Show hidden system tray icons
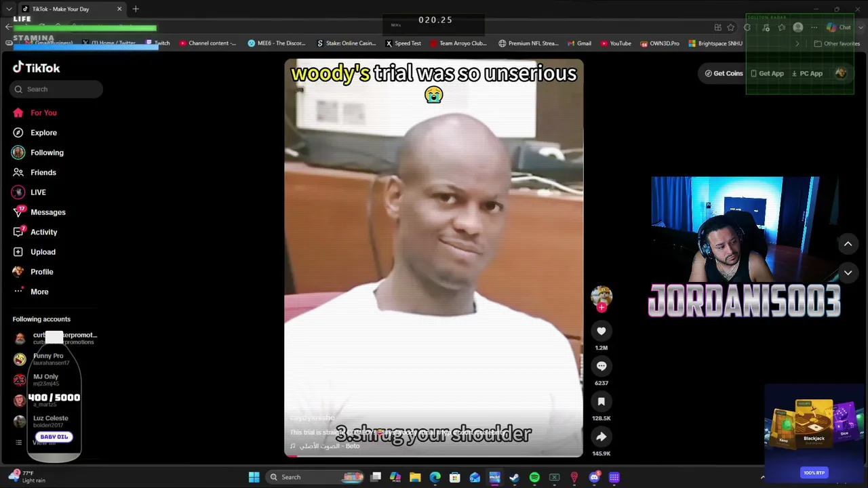The image size is (868, 488). click(x=762, y=477)
